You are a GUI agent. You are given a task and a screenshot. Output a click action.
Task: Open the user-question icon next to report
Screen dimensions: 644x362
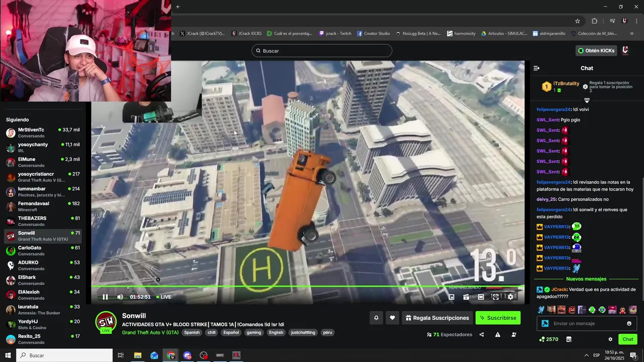(x=514, y=334)
